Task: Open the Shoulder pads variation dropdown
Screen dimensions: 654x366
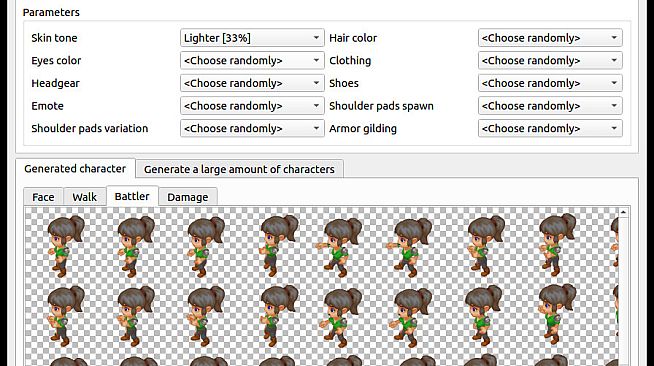Action: pos(252,128)
